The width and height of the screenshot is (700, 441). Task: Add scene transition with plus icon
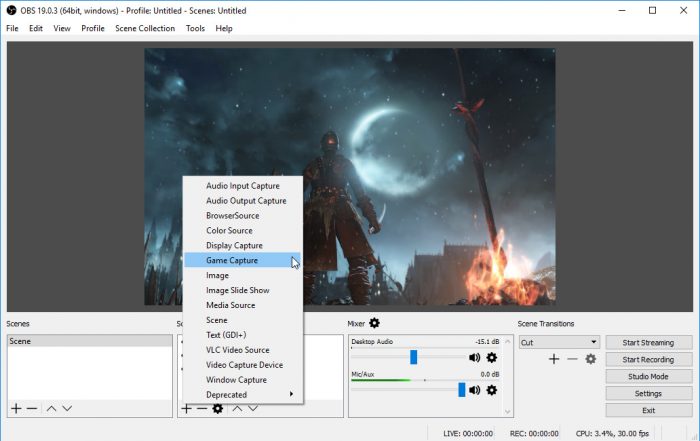pos(554,359)
